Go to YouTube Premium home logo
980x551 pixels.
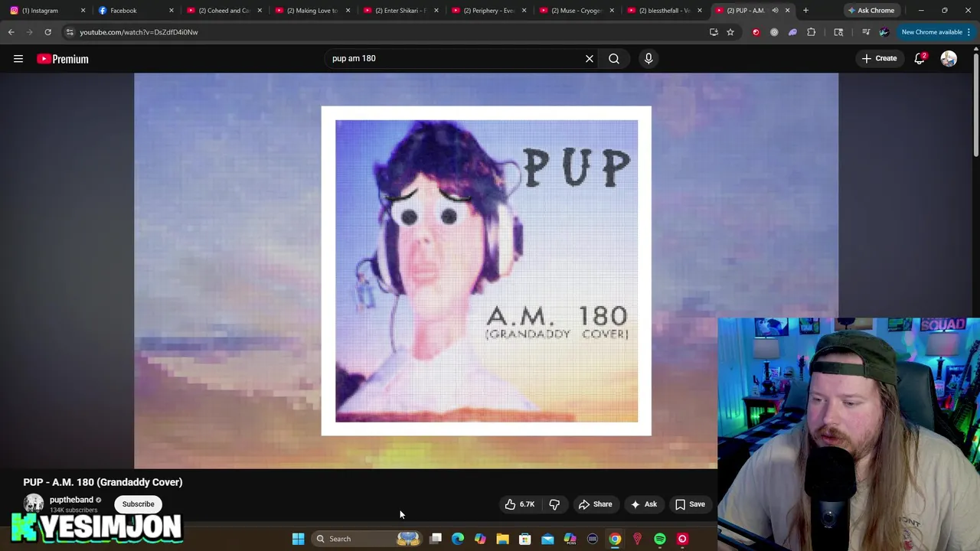(x=63, y=59)
